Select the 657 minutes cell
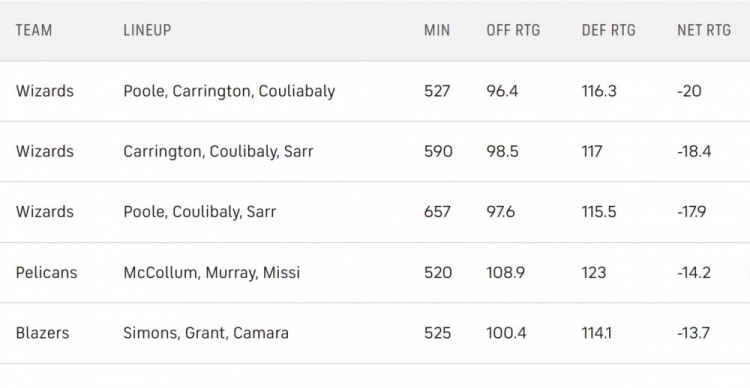Viewport: 750px width, 388px height. pyautogui.click(x=437, y=212)
